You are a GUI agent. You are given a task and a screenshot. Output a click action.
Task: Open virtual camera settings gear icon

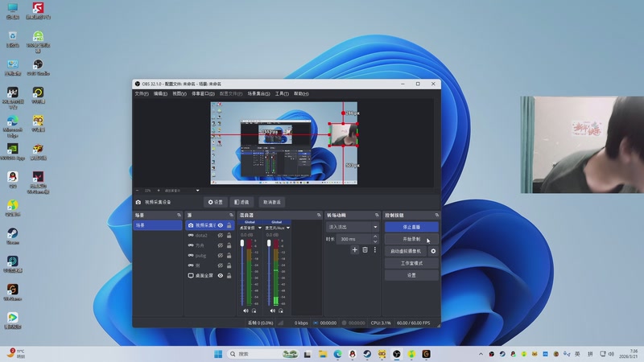[433, 251]
